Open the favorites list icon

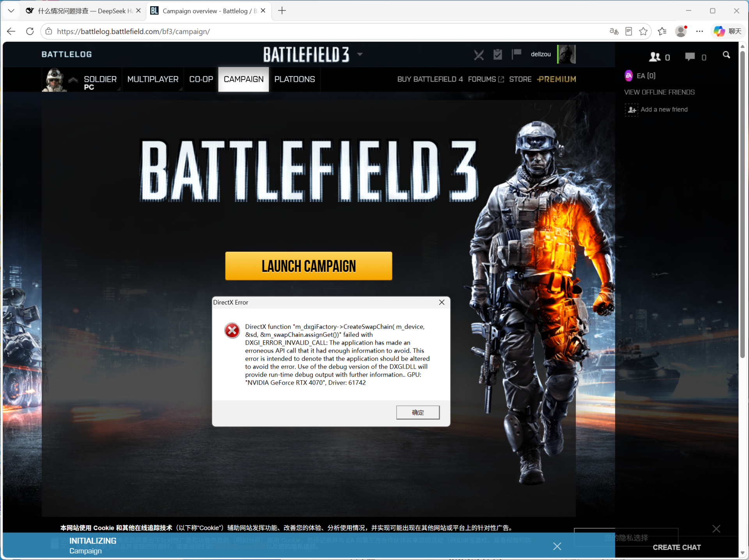tap(662, 32)
